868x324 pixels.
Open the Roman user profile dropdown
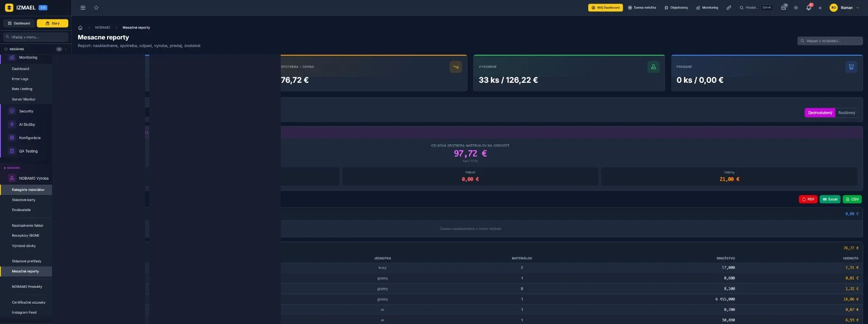click(844, 8)
